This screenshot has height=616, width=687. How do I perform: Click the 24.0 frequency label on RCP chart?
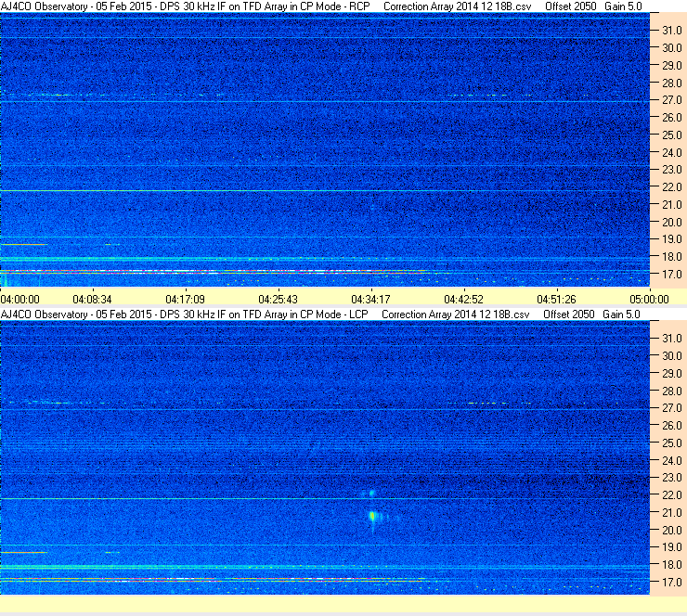[x=671, y=153]
